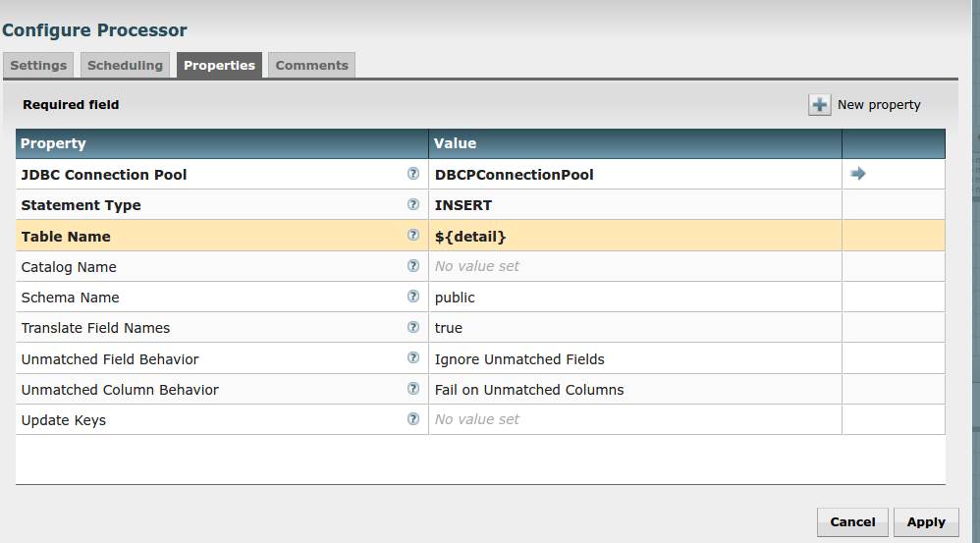980x543 pixels.
Task: Click help icon for Catalog Name
Action: [413, 266]
